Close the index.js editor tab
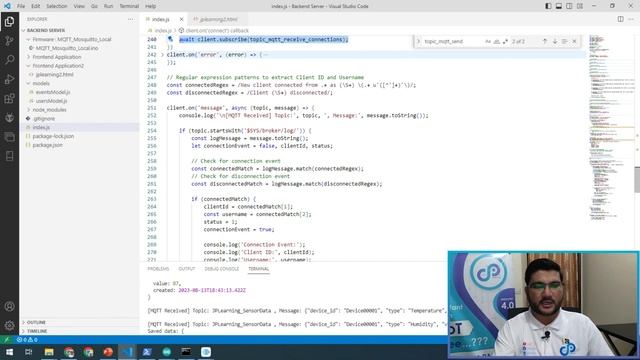 coord(181,19)
